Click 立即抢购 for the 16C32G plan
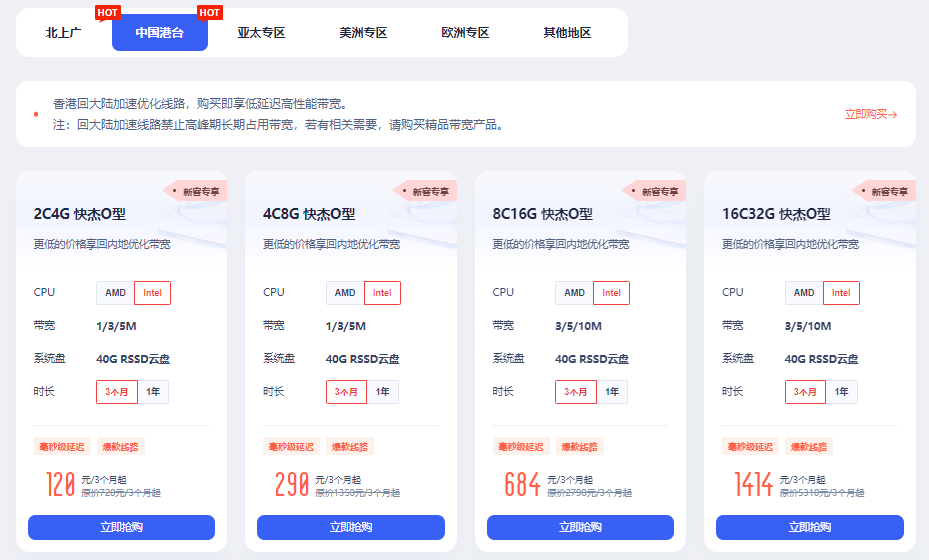This screenshot has width=929, height=560. tap(810, 527)
